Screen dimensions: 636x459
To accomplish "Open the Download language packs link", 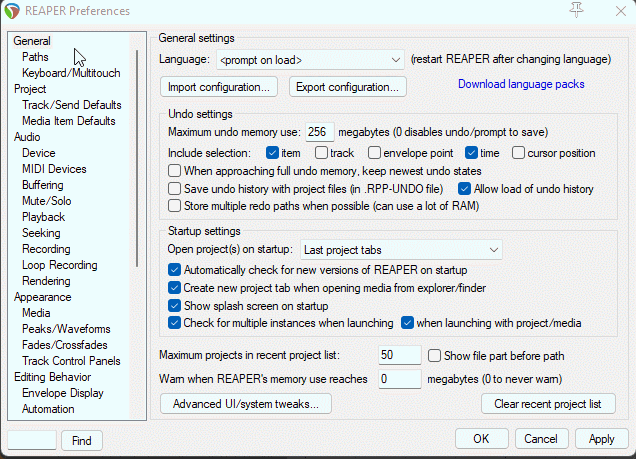I will tap(521, 84).
